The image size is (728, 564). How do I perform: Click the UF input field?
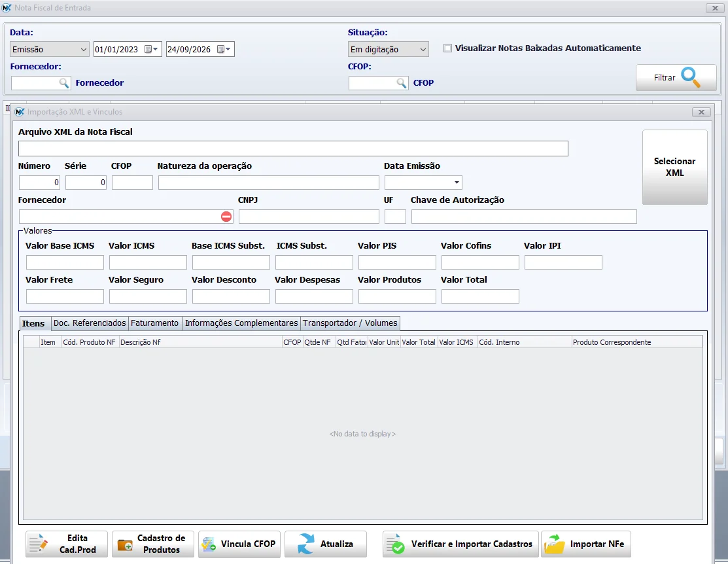point(395,217)
